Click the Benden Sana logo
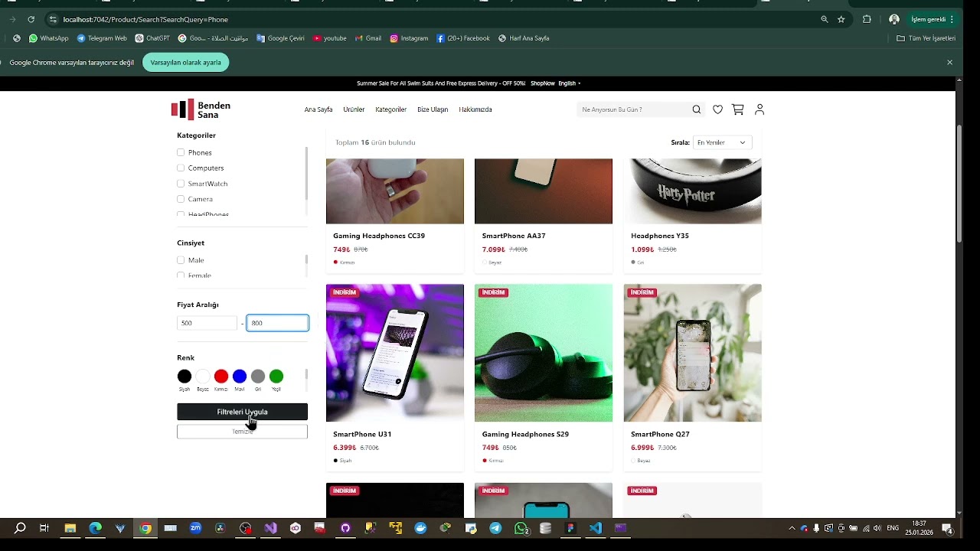 [201, 109]
